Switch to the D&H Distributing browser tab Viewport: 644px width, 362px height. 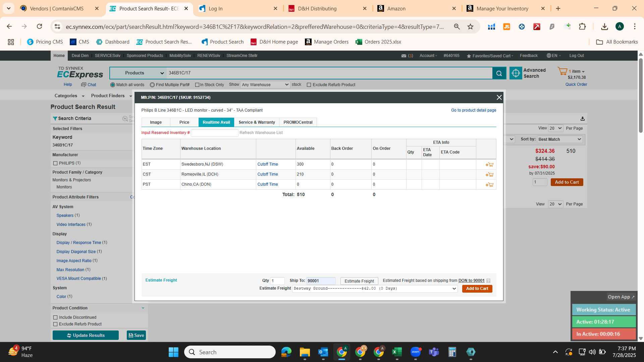click(x=328, y=9)
